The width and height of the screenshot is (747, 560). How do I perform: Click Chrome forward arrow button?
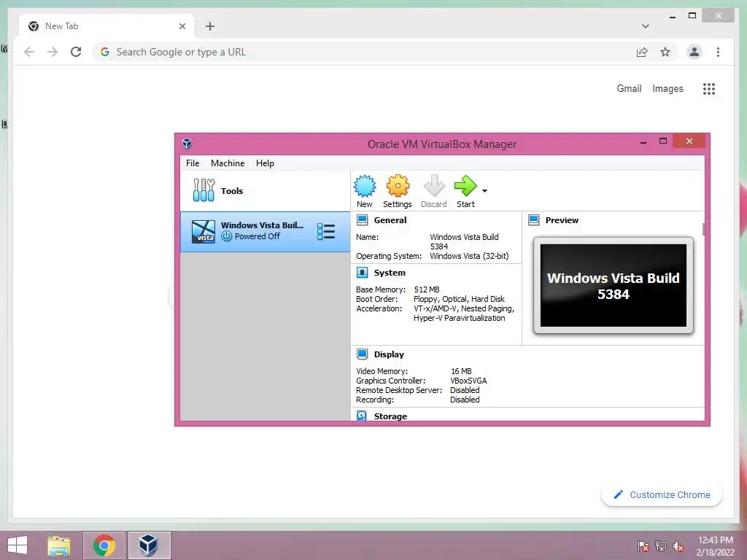point(53,52)
